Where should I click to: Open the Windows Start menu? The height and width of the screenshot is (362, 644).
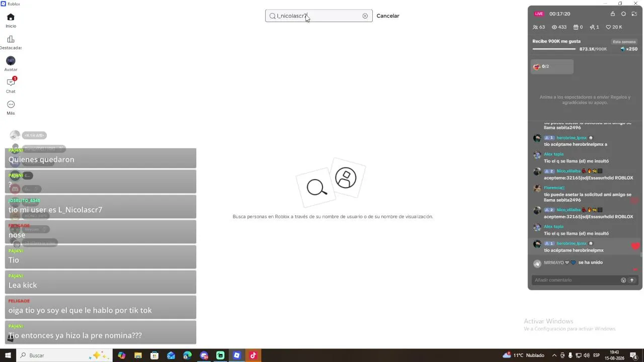pos(8,355)
